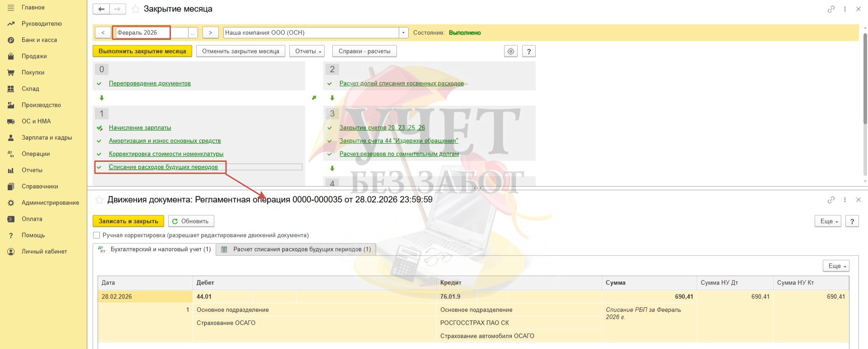This screenshot has height=349, width=868.
Task: Add Закрытие месяца to favorites star
Action: (135, 9)
